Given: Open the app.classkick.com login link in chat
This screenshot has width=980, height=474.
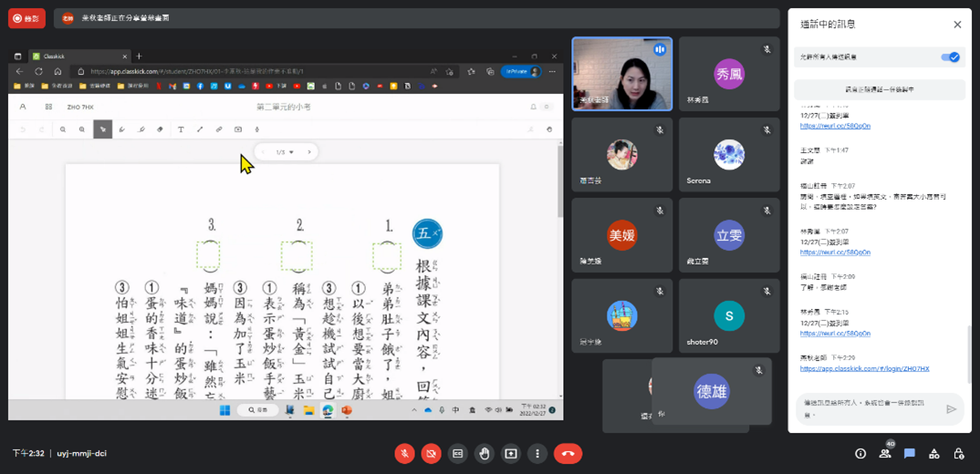Looking at the screenshot, I should (x=864, y=368).
